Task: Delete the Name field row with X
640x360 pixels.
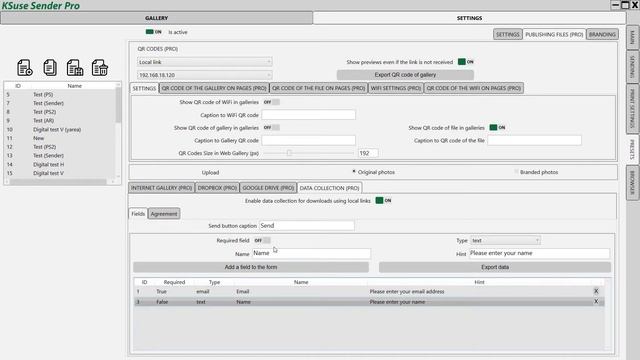Action: [x=596, y=301]
